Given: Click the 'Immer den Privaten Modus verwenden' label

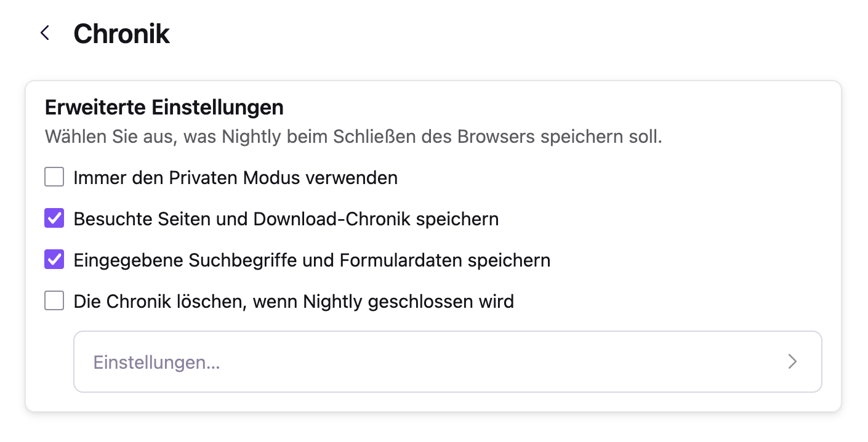Looking at the screenshot, I should [235, 178].
